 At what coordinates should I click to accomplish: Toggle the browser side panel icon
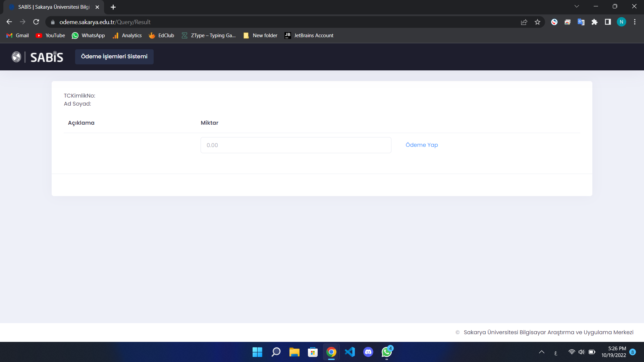[608, 22]
